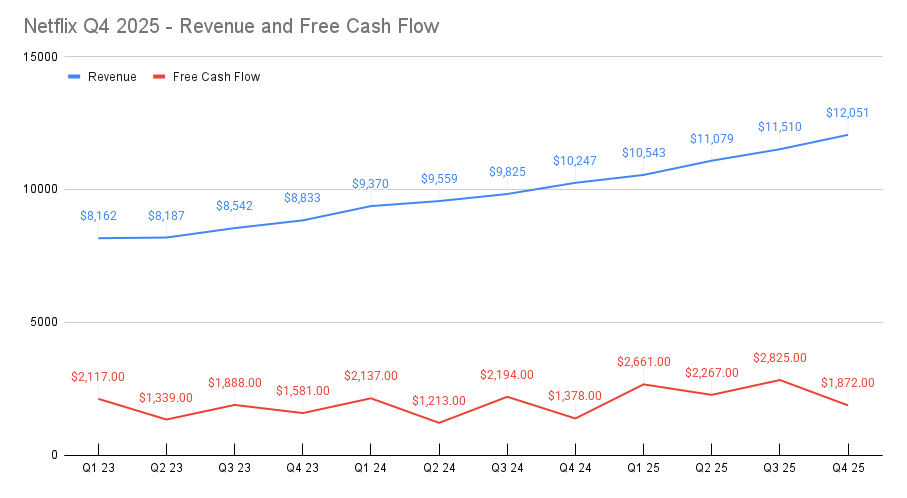Screen dimensions: 907x498
Task: Click the 'Free Cash Flow' legend label
Action: [x=216, y=77]
